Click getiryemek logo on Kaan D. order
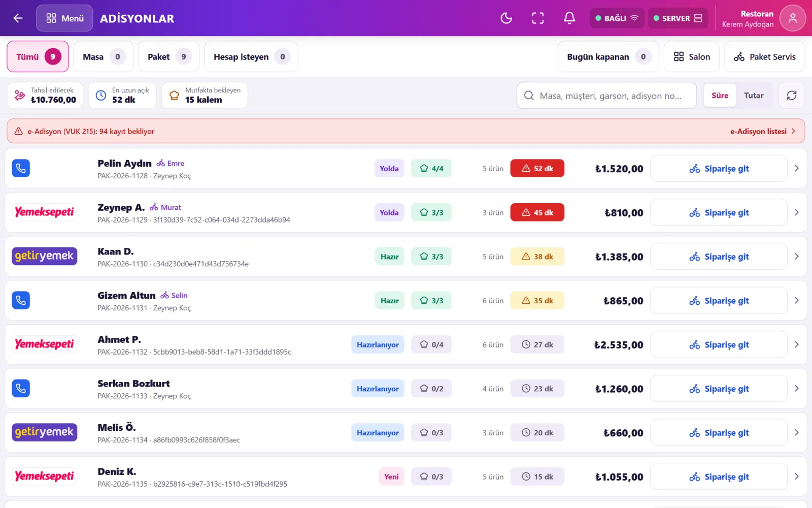Viewport: 812px width, 508px height. (x=45, y=256)
